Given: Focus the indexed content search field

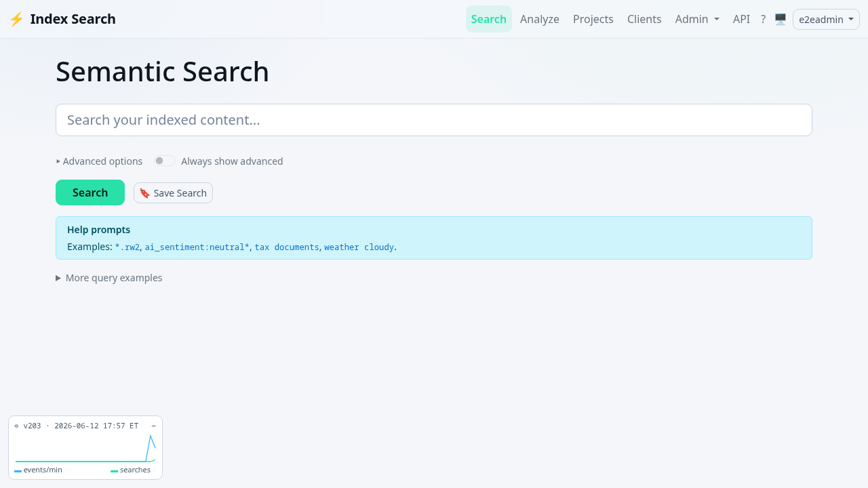Looking at the screenshot, I should 434,120.
